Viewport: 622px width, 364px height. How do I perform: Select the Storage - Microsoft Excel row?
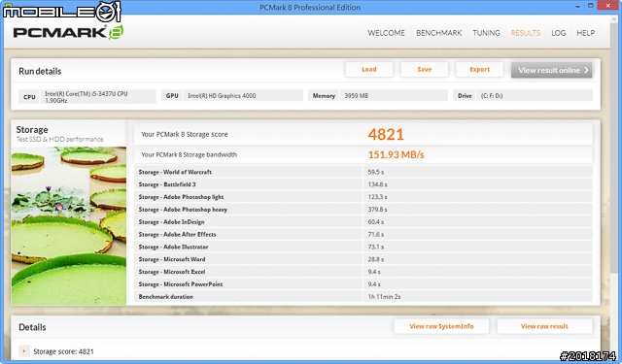point(363,272)
